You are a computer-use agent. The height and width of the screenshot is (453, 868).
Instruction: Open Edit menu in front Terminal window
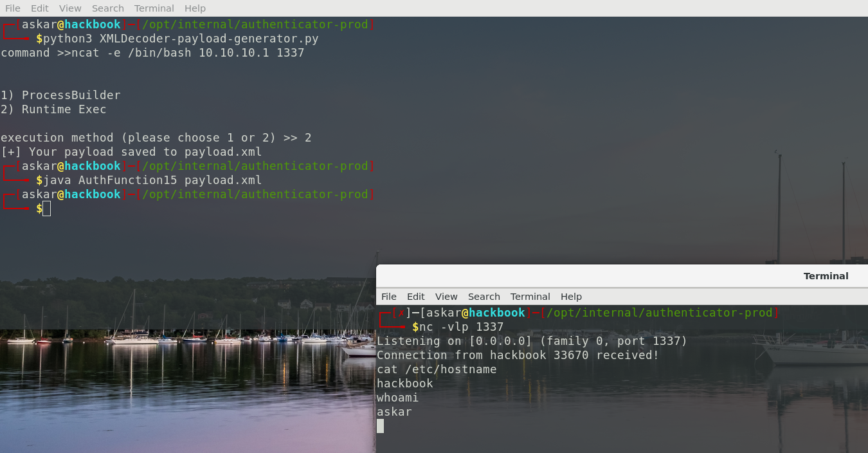(x=416, y=297)
